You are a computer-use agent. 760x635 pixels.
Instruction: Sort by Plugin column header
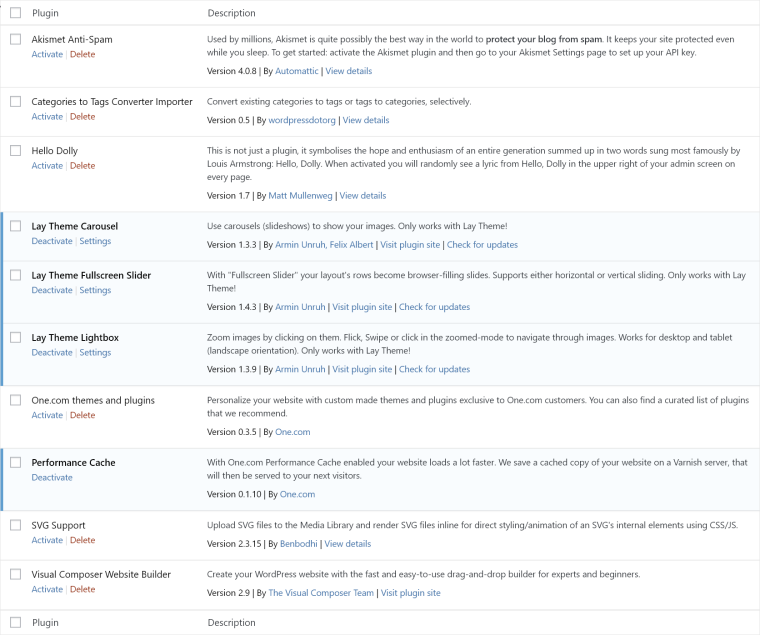(x=45, y=13)
